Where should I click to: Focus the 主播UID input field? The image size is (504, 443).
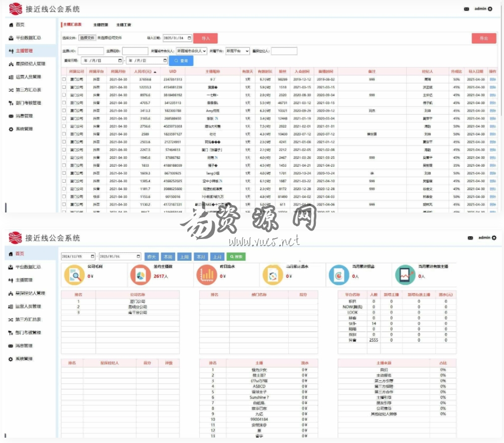90,51
